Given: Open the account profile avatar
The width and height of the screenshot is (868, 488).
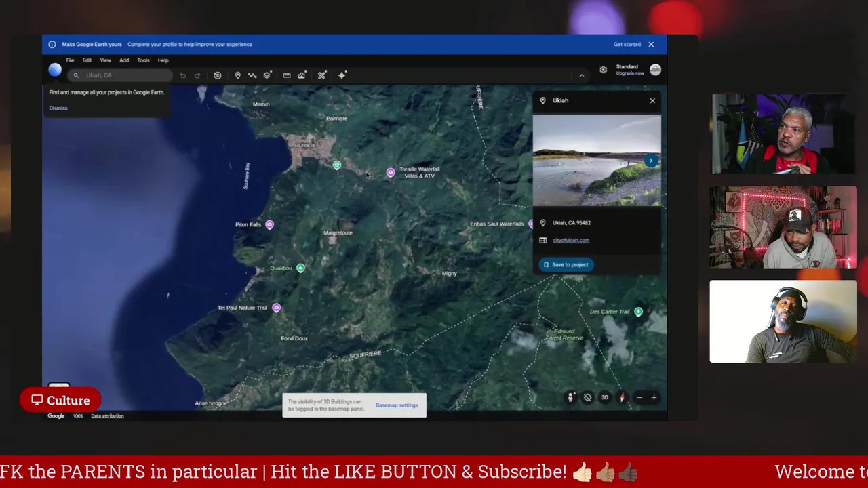Looking at the screenshot, I should coord(655,70).
